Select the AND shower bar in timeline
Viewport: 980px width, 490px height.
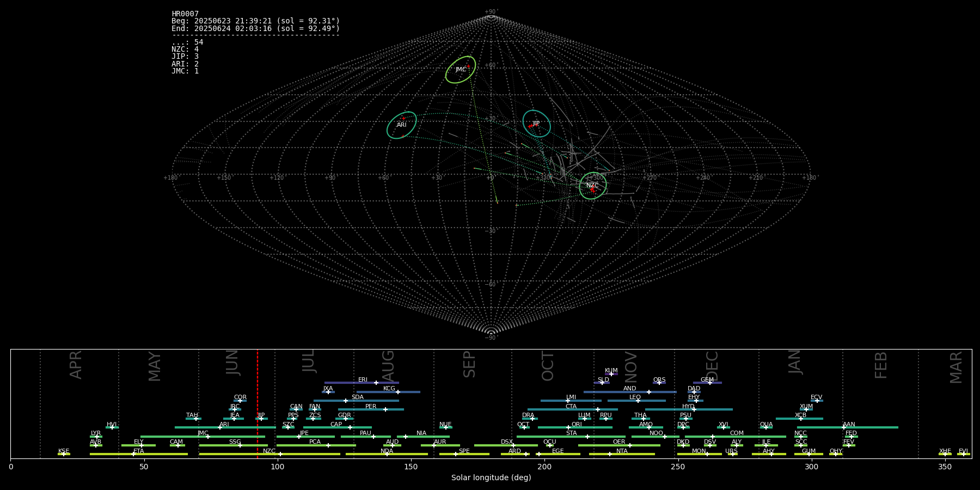click(x=630, y=392)
